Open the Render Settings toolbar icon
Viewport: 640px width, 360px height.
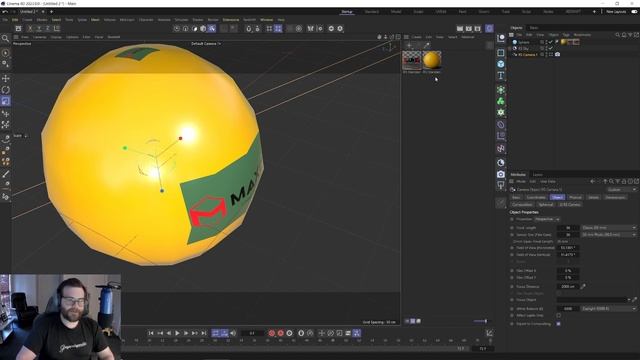pos(478,29)
